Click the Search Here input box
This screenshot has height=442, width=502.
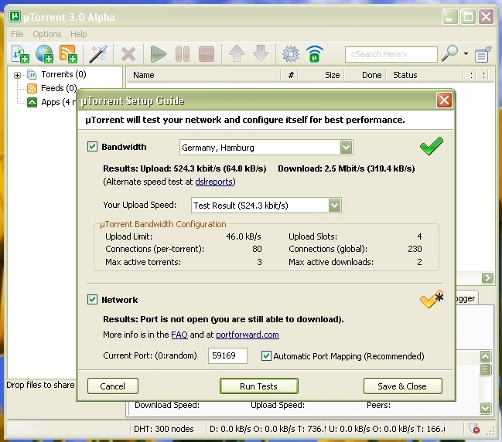(391, 54)
